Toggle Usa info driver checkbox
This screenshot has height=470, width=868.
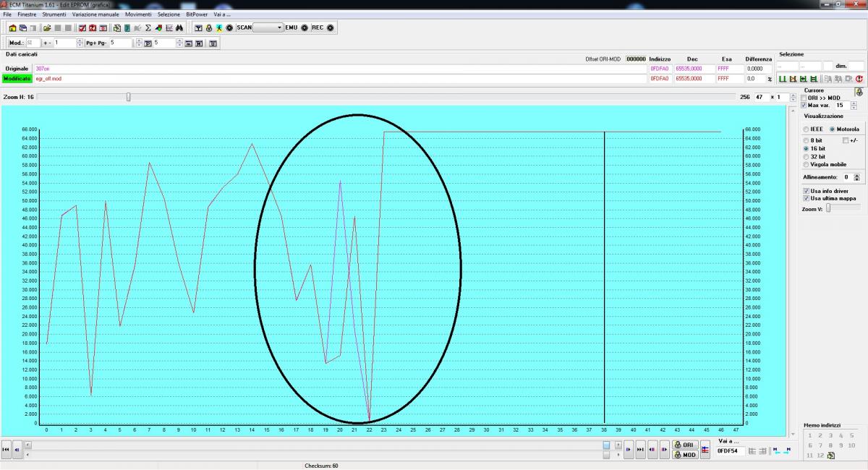(x=807, y=191)
